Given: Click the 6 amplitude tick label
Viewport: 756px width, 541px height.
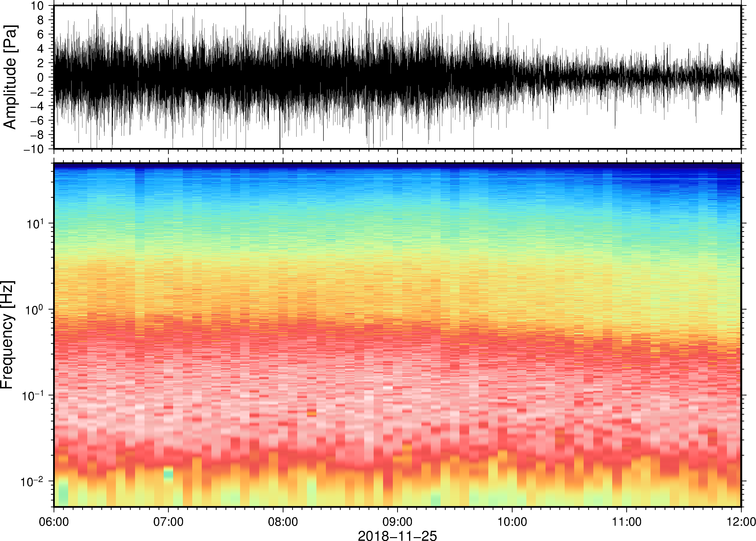Looking at the screenshot, I should (x=40, y=34).
